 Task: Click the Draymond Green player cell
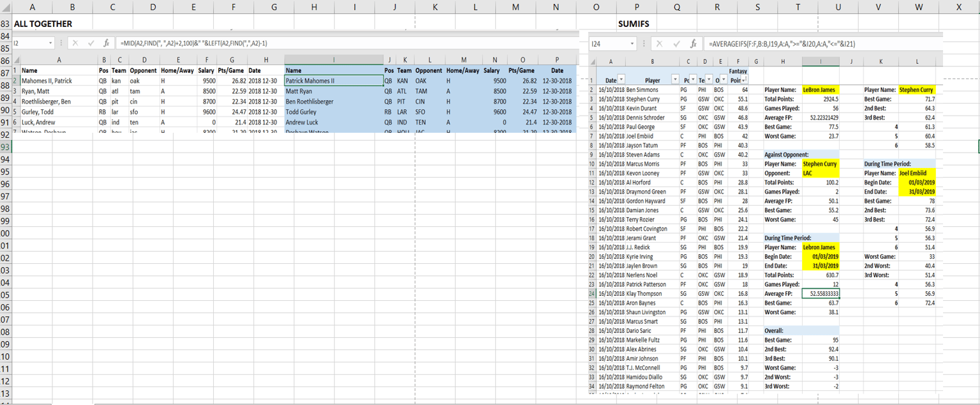point(653,192)
